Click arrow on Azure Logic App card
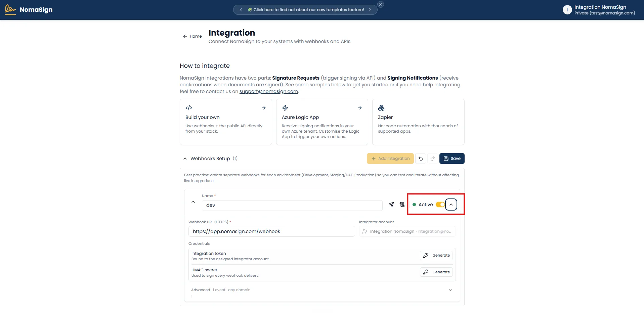644x316 pixels. coord(360,108)
